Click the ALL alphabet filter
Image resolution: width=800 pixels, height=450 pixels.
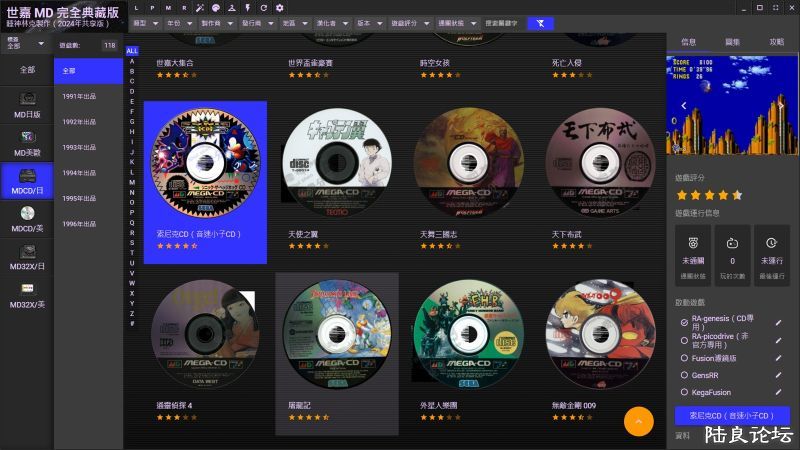pyautogui.click(x=132, y=51)
